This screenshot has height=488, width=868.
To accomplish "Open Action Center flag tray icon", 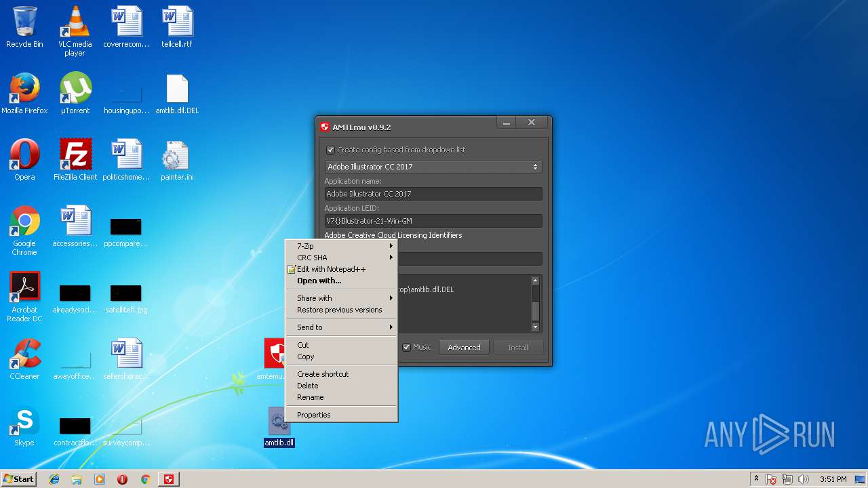I will point(771,479).
